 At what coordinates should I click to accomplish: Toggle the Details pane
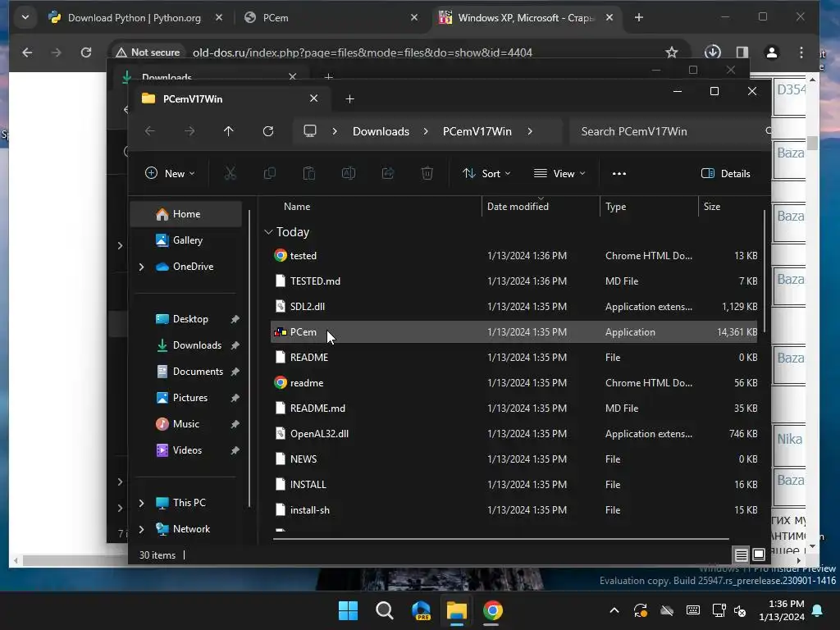(726, 174)
